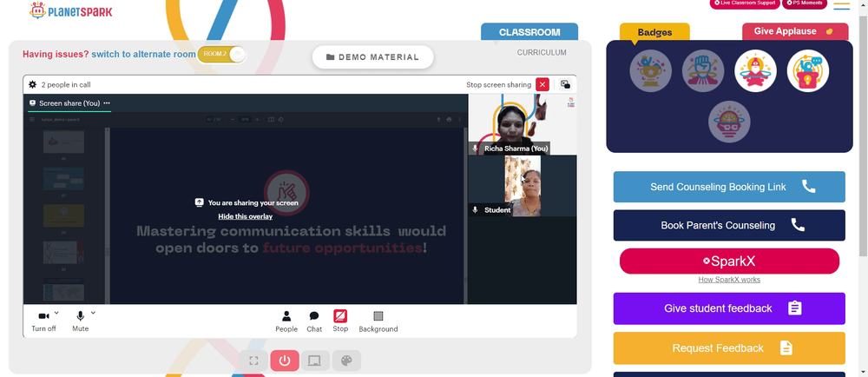The width and height of the screenshot is (868, 377).
Task: Open DEMO MATERIAL folder
Action: [x=372, y=57]
